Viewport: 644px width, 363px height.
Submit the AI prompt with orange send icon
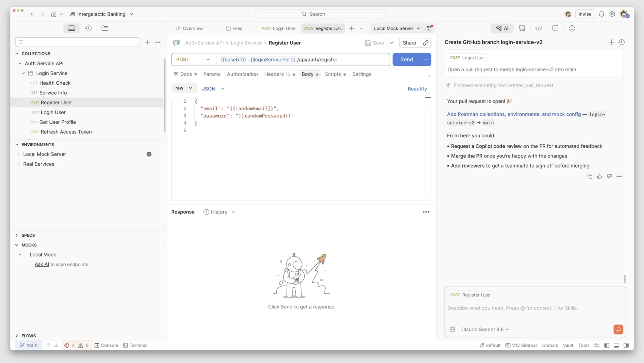(x=618, y=330)
